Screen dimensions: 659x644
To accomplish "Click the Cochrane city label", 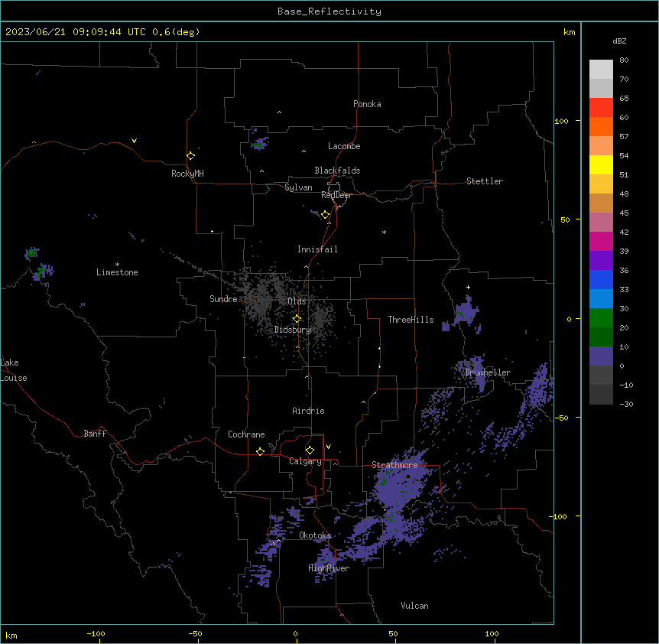I will pyautogui.click(x=246, y=434).
